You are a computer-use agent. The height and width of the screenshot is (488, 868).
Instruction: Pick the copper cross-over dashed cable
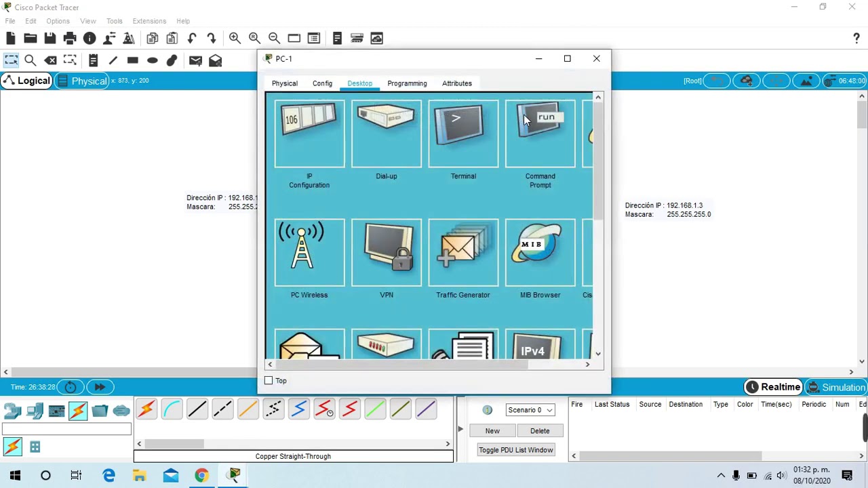click(222, 409)
